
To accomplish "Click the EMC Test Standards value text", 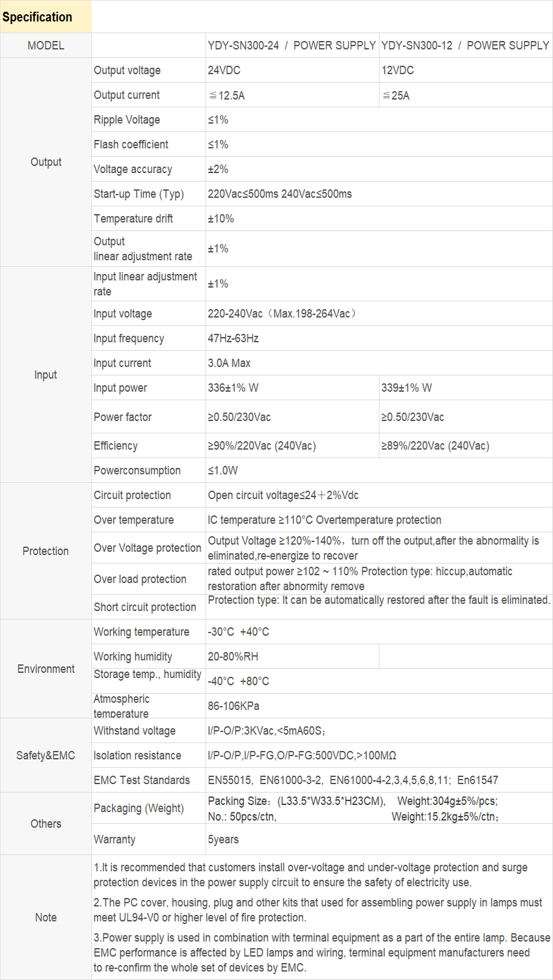I will click(353, 780).
